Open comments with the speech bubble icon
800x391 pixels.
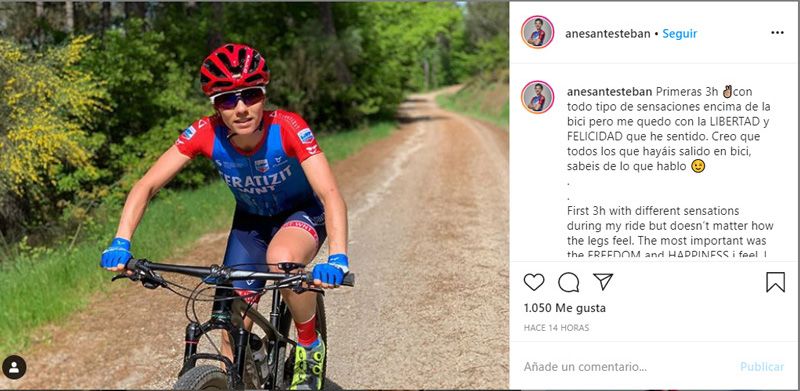568,282
